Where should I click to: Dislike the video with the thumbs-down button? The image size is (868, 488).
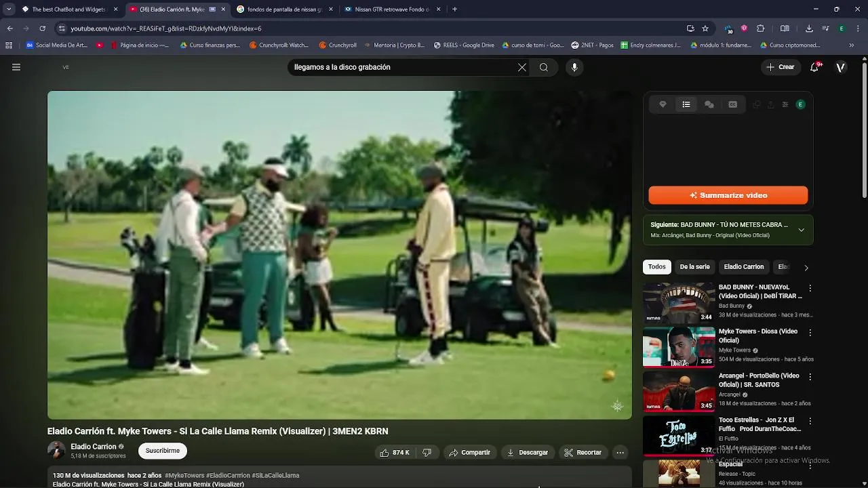(x=427, y=452)
